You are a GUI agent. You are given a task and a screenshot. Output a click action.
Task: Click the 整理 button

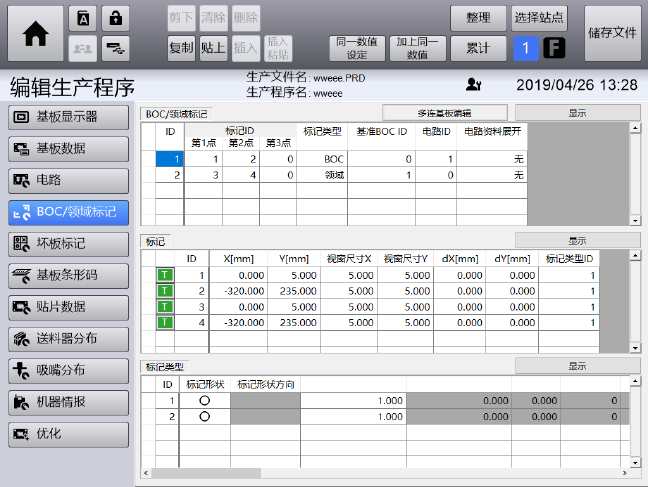point(478,18)
